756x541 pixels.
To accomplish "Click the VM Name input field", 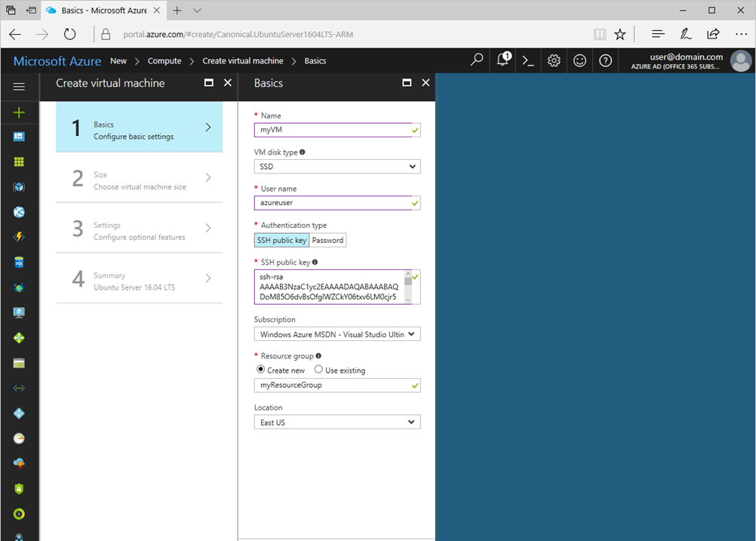I will point(337,130).
